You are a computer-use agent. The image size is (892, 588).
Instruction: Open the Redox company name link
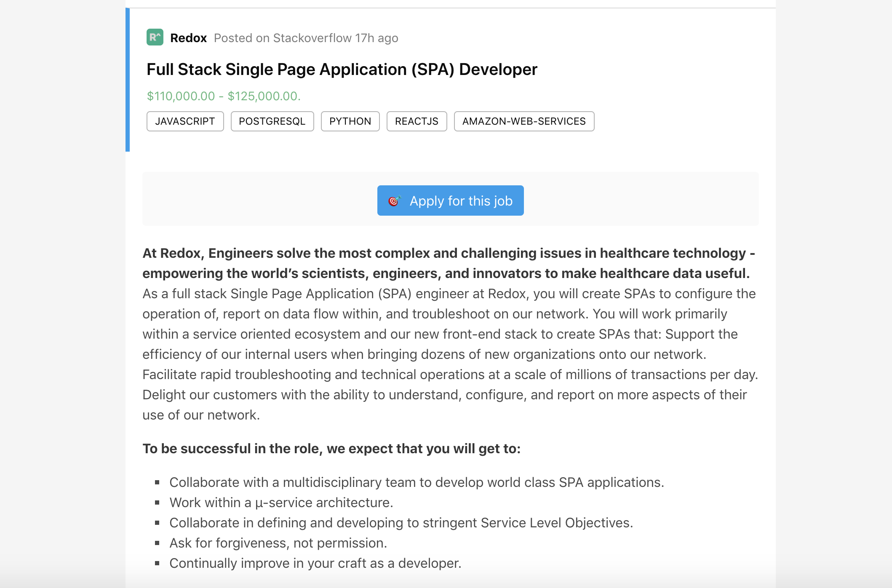pyautogui.click(x=188, y=38)
